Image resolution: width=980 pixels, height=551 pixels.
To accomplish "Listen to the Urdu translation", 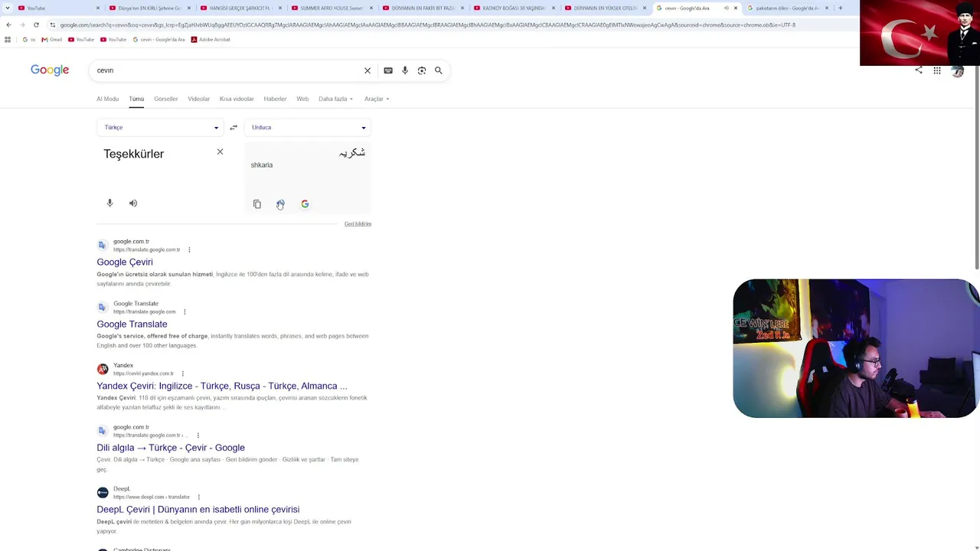I will coord(280,204).
